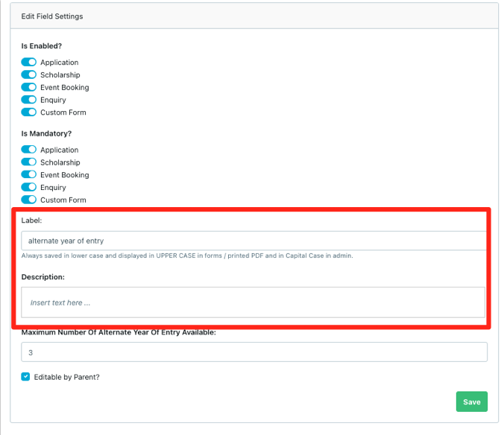Click the Edit Field Settings header
Image resolution: width=504 pixels, height=435 pixels.
point(52,16)
